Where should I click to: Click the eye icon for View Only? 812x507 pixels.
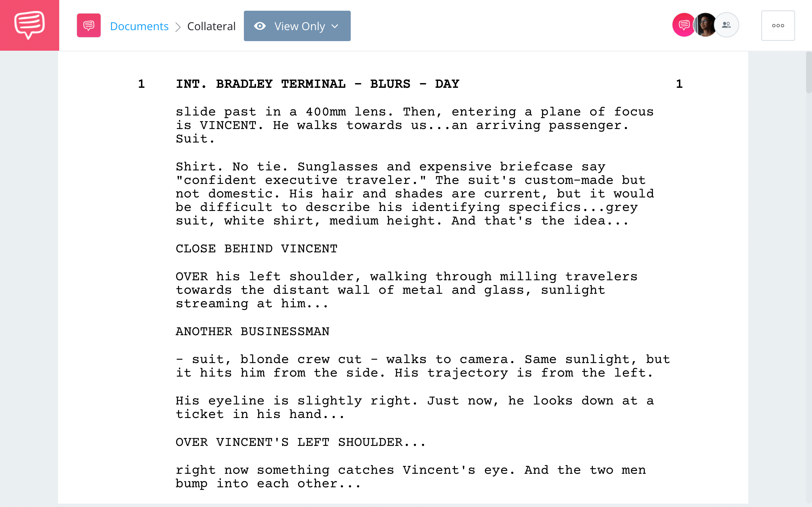tap(261, 26)
